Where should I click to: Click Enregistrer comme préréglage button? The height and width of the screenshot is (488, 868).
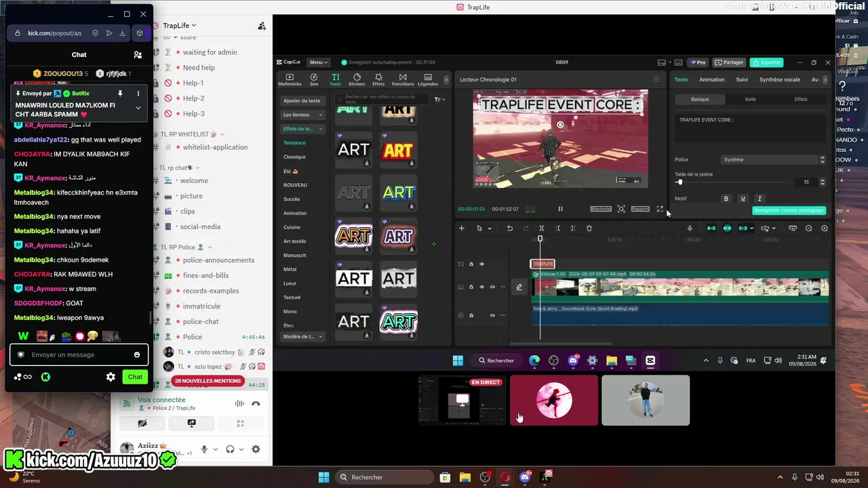pos(789,211)
